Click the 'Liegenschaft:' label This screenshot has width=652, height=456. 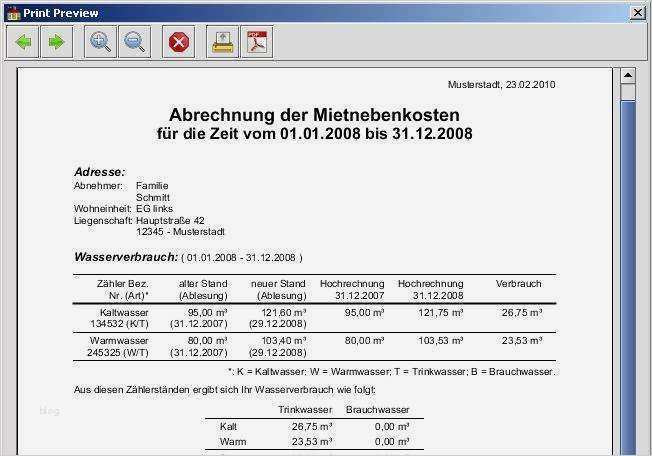click(x=103, y=220)
